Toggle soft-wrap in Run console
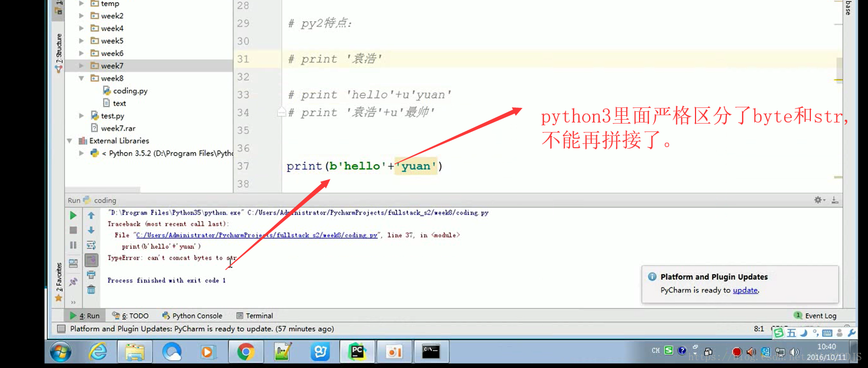The image size is (868, 368). pyautogui.click(x=91, y=245)
